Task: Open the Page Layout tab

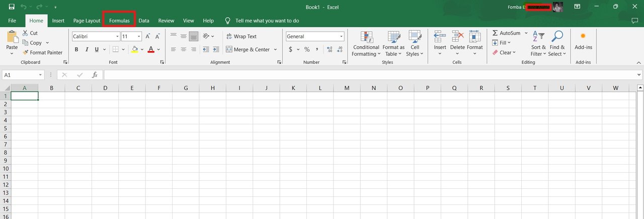Action: 87,21
